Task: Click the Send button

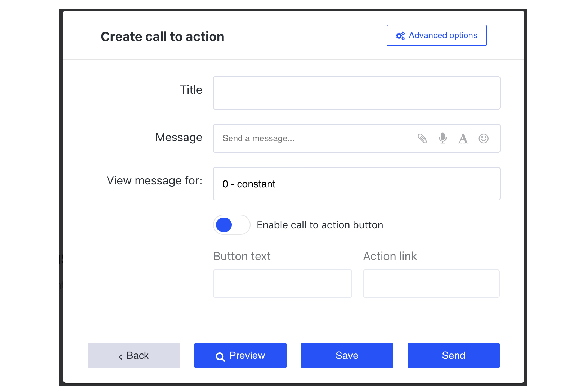Action: [453, 355]
